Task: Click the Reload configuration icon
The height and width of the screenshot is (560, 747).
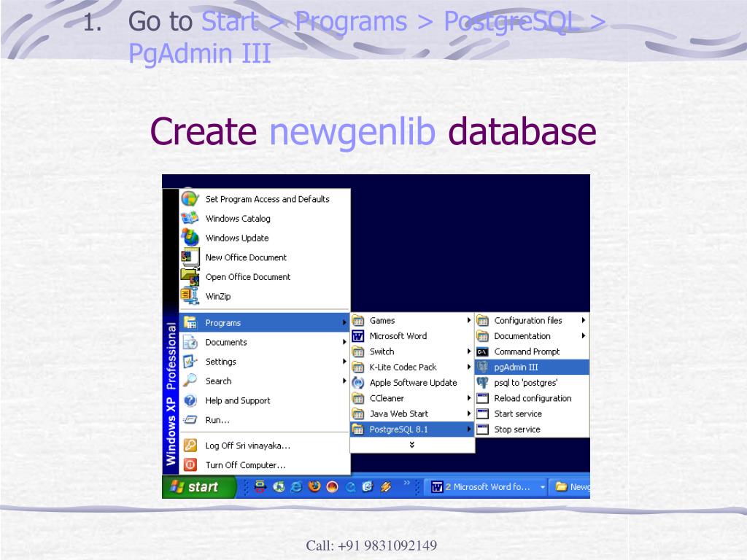Action: (x=483, y=399)
